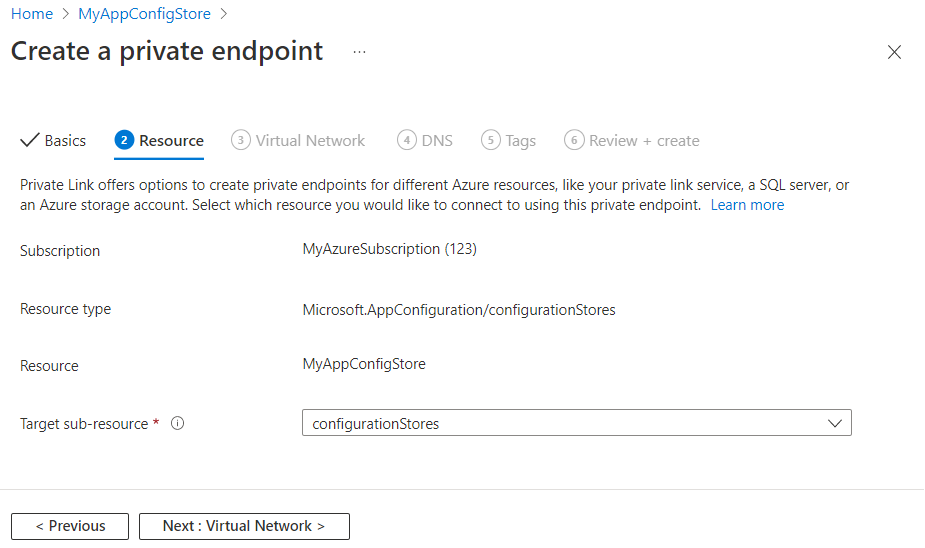Open the MyAppConfigStore breadcrumb link

(x=144, y=15)
